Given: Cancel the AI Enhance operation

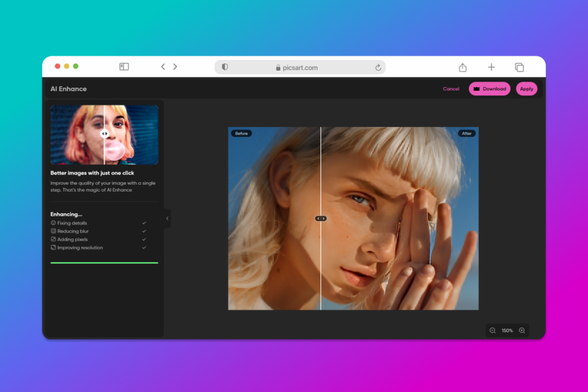Looking at the screenshot, I should pyautogui.click(x=451, y=88).
